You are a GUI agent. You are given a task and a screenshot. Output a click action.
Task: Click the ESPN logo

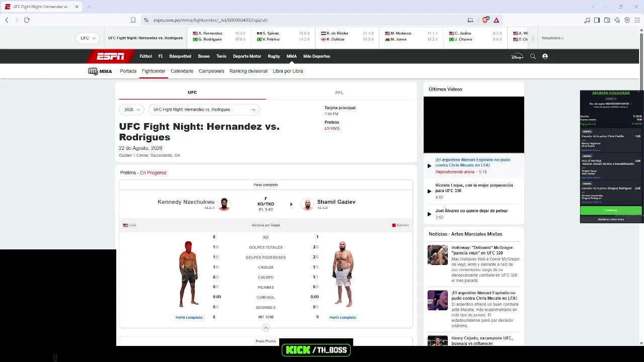click(x=110, y=56)
